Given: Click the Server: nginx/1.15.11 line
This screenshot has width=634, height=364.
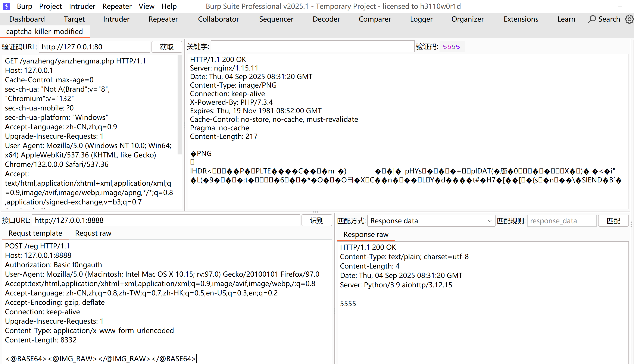Looking at the screenshot, I should (x=224, y=68).
